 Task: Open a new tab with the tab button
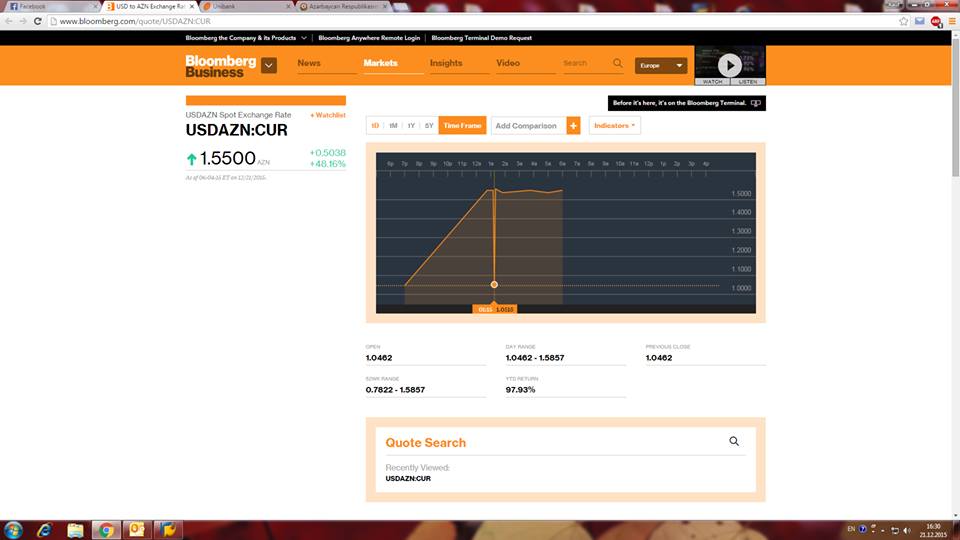point(401,7)
